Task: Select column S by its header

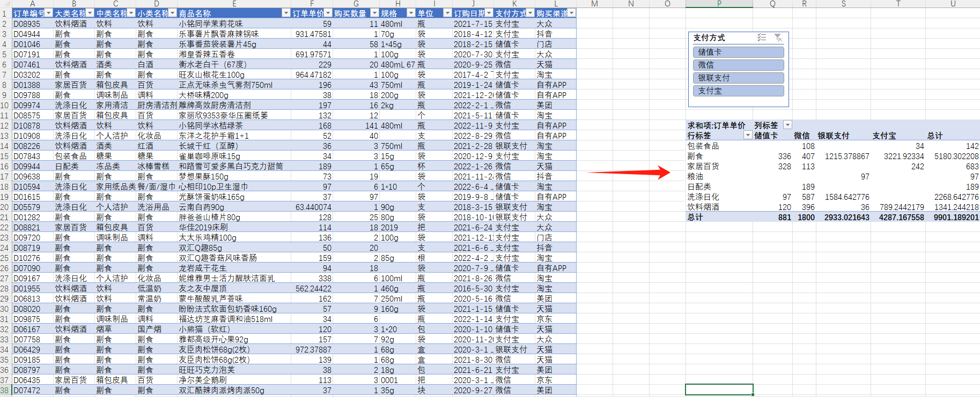Action: (844, 4)
